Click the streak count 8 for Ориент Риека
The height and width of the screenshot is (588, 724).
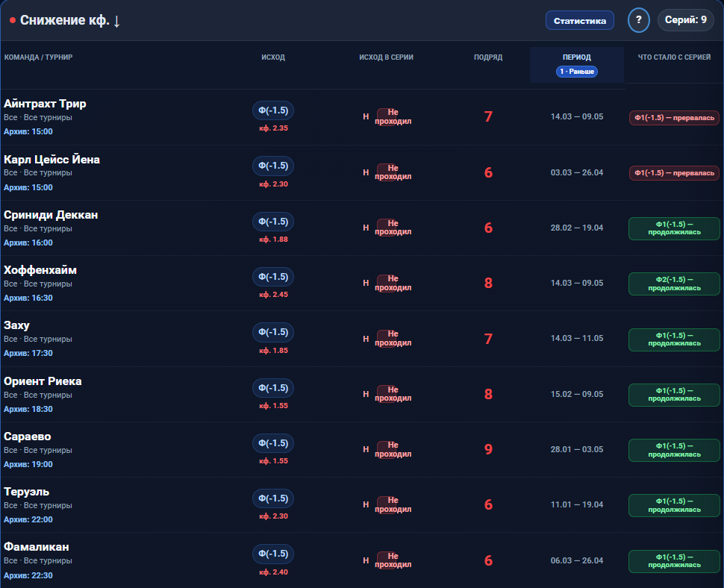pos(488,394)
